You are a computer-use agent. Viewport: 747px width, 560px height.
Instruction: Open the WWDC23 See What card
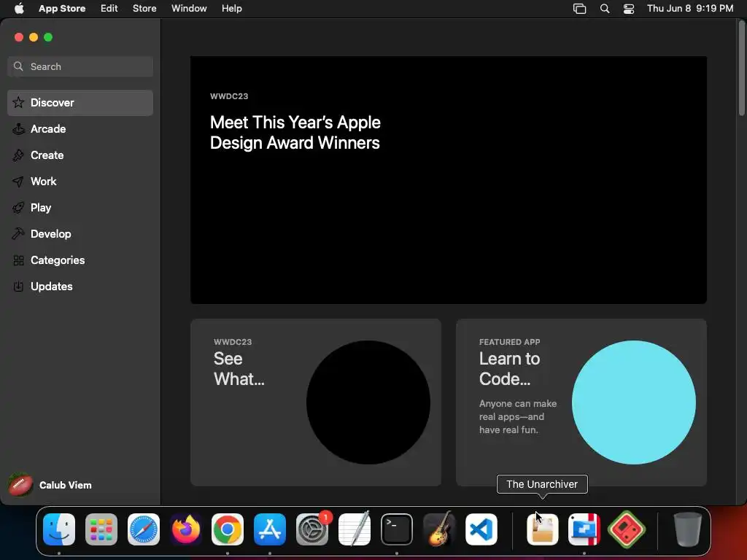[x=315, y=402]
